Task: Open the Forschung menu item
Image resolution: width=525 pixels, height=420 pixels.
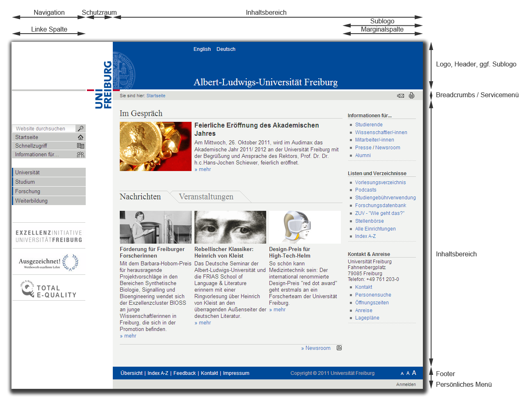Action: pos(49,192)
